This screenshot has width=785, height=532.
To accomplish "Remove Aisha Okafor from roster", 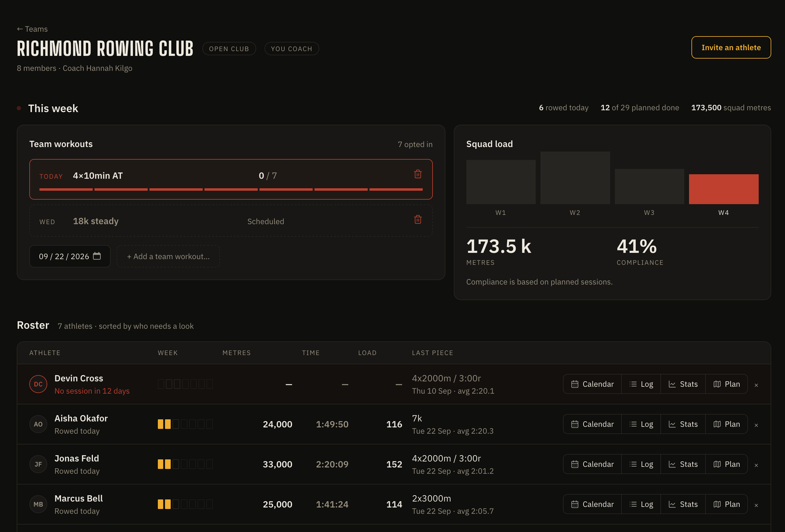I will (x=756, y=425).
